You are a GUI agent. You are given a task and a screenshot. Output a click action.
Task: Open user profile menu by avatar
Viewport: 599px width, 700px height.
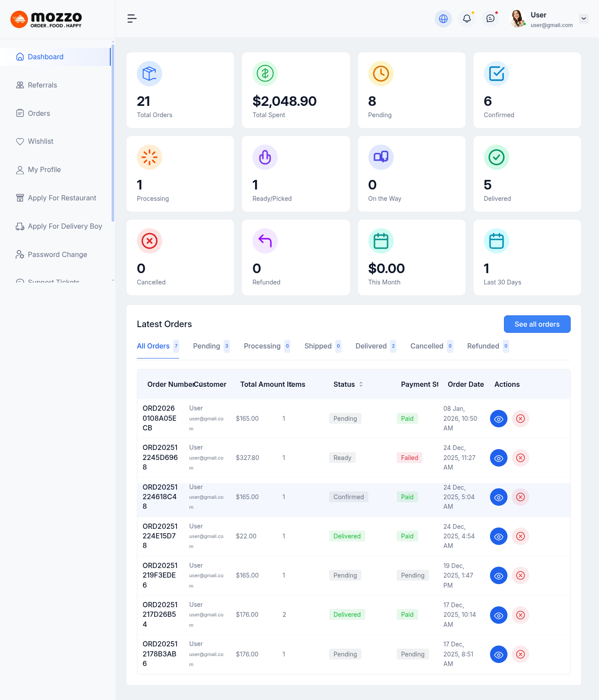tap(517, 19)
